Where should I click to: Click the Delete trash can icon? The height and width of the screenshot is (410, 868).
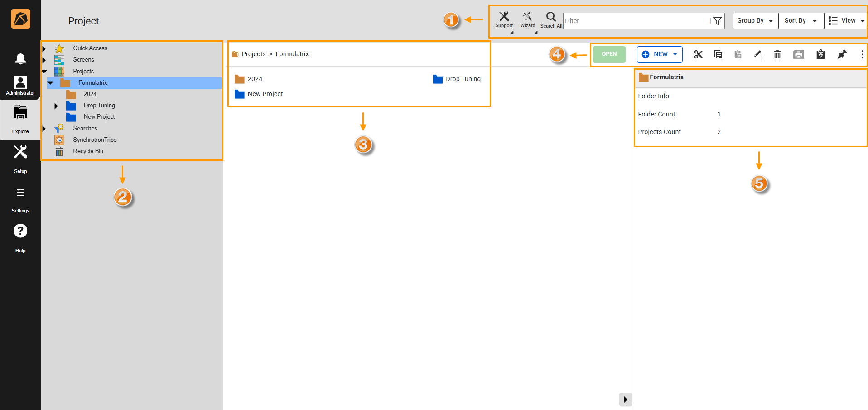point(777,54)
